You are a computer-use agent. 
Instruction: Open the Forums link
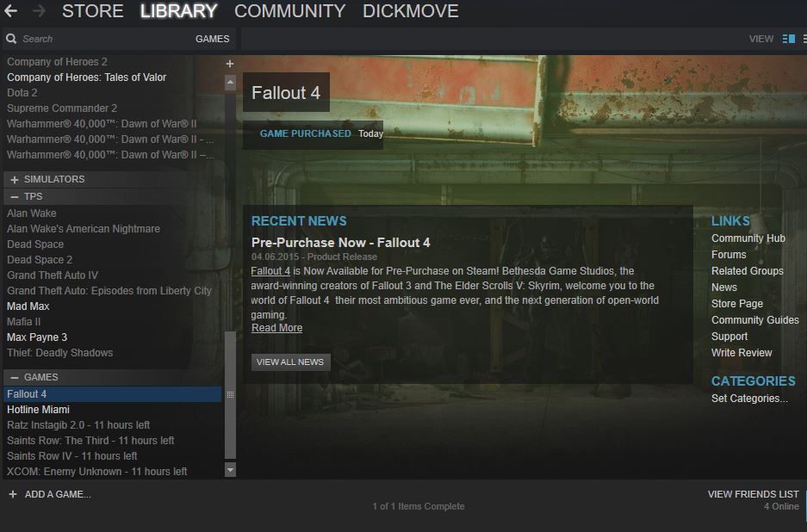click(x=729, y=255)
